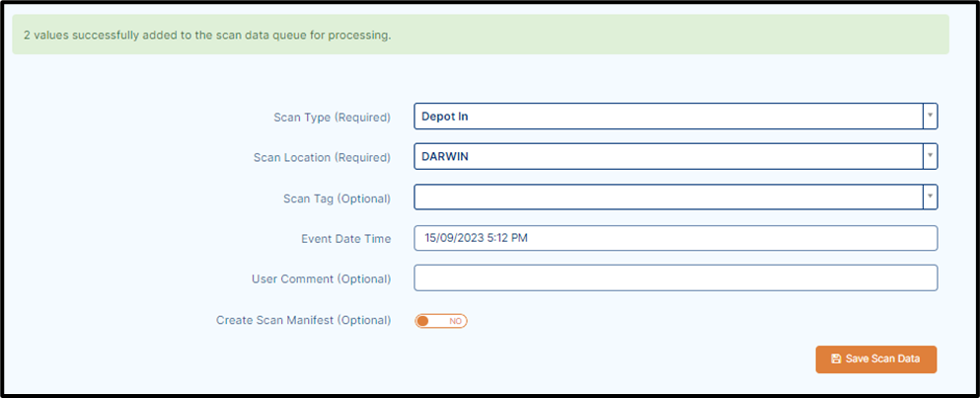
Task: Expand the Scan Type dropdown arrow
Action: point(930,117)
